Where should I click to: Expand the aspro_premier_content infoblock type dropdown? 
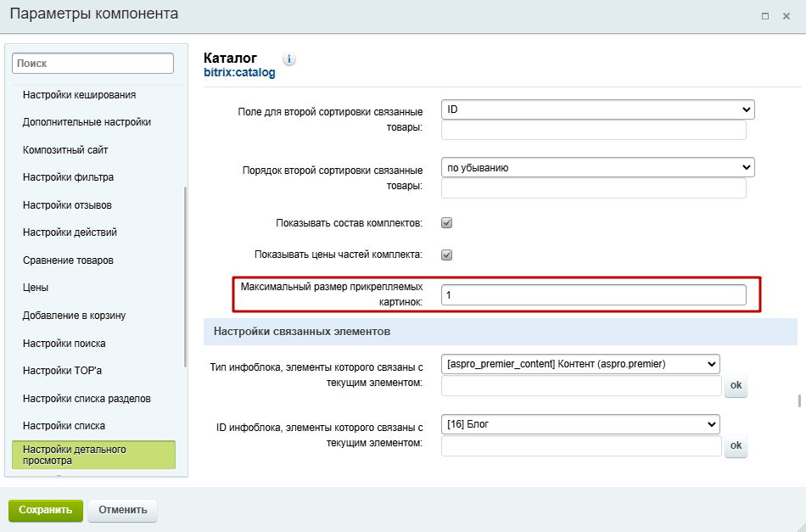580,364
